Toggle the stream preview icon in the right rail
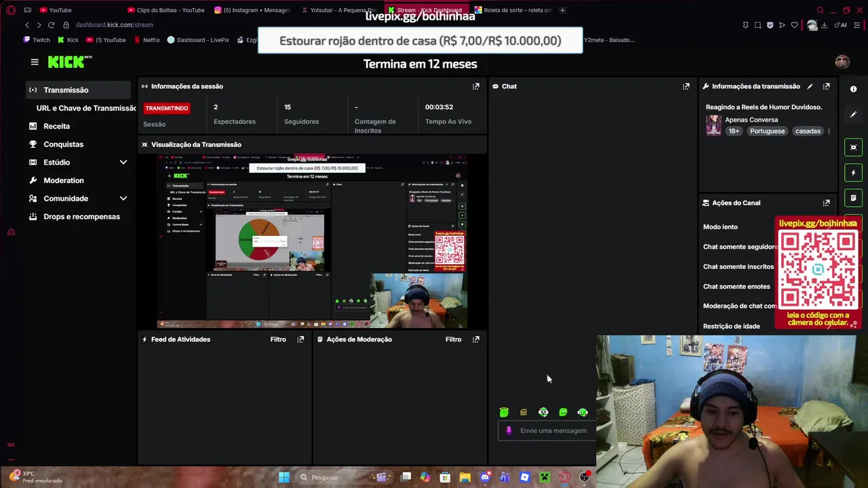 tap(854, 147)
